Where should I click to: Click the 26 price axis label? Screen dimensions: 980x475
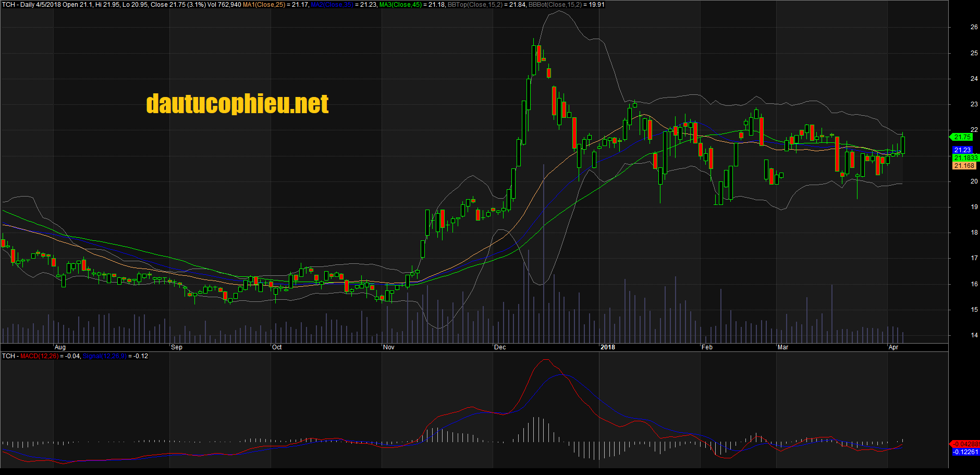(x=974, y=27)
